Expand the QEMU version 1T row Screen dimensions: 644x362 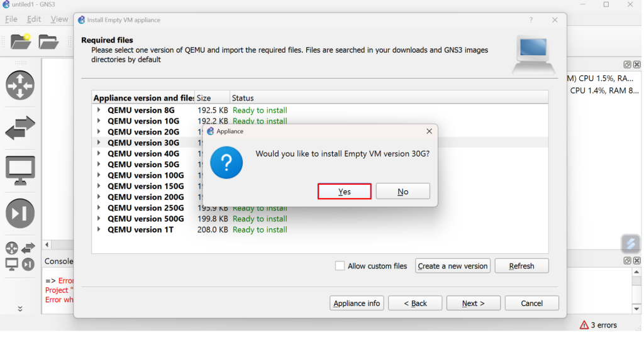click(x=99, y=229)
